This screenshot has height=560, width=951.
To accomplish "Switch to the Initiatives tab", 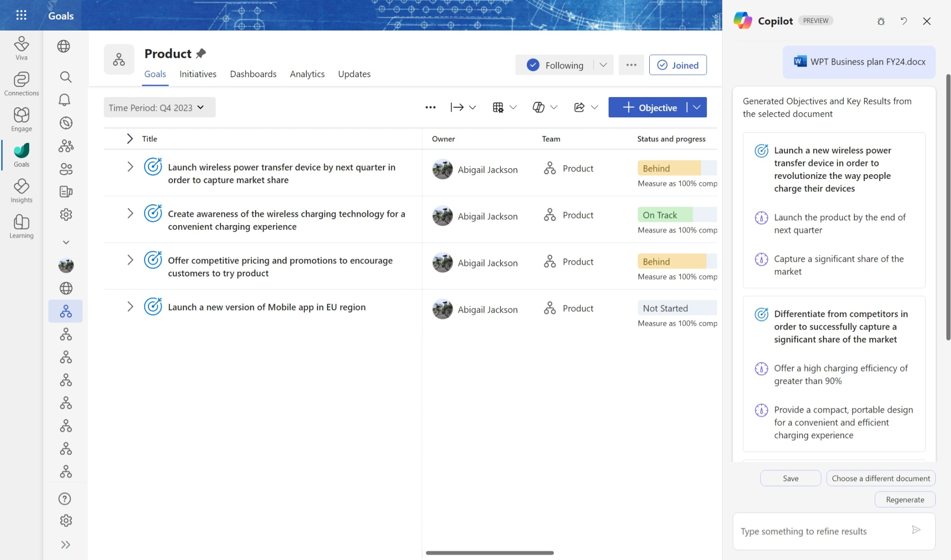I will click(x=198, y=74).
